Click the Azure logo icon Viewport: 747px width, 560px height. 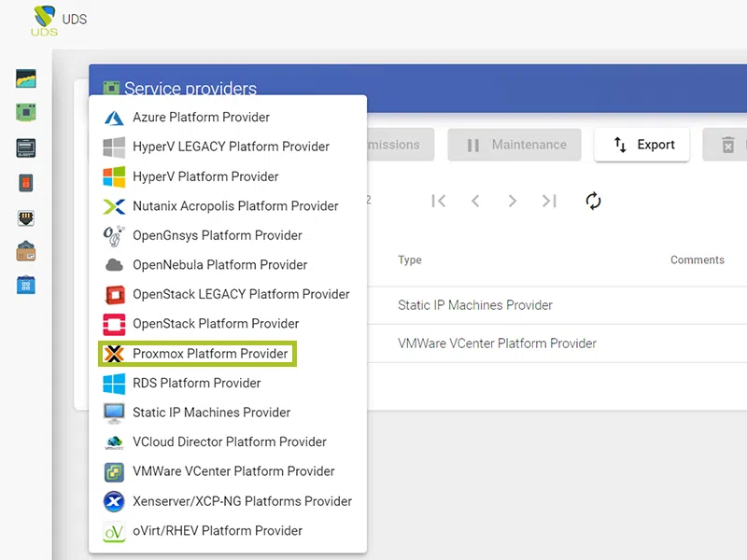114,118
